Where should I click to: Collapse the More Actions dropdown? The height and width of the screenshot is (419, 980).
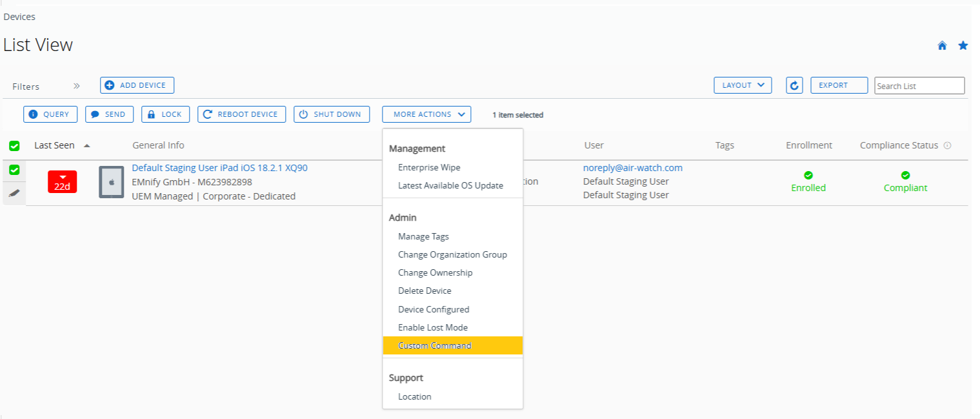point(426,114)
